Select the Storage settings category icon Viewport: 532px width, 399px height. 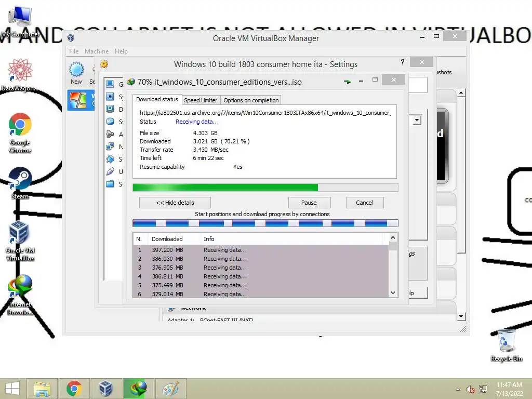click(x=110, y=122)
